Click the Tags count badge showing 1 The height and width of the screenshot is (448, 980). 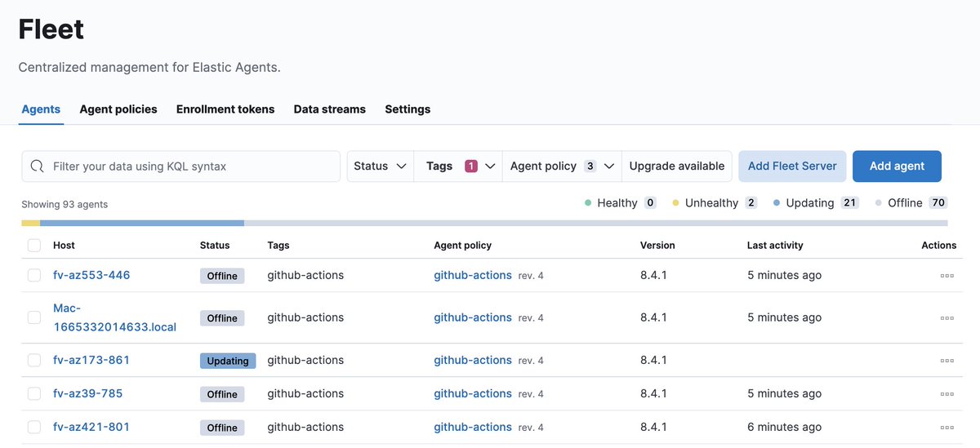pos(471,166)
